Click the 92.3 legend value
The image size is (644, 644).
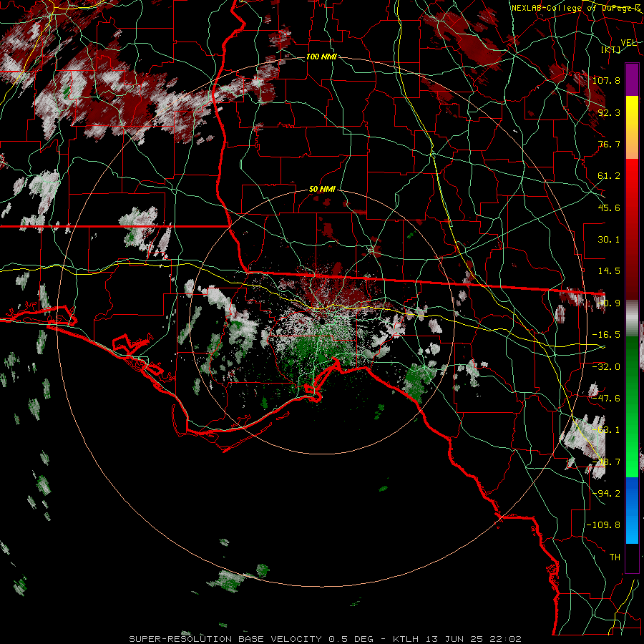(x=609, y=112)
